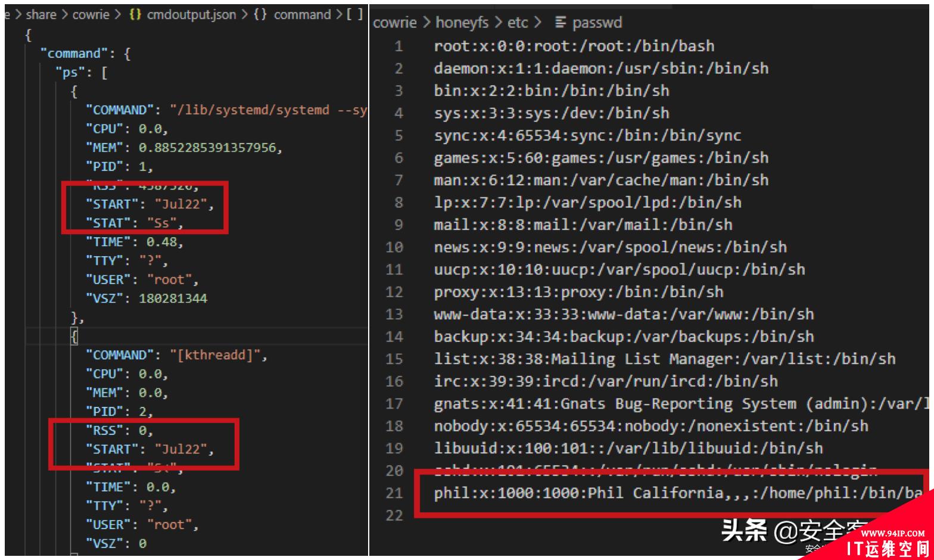Image resolution: width=934 pixels, height=560 pixels.
Task: Open the cowrie breadcrumb in passwd editor
Action: (394, 23)
